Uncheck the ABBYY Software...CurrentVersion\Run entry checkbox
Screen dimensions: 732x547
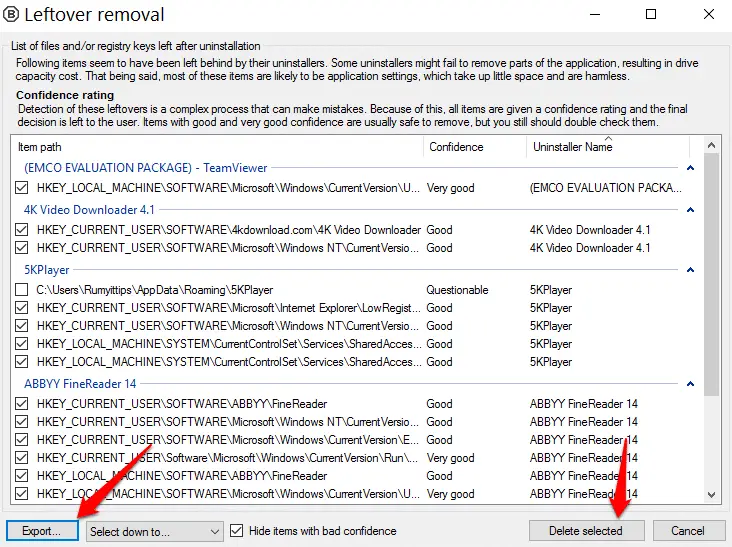[x=21, y=458]
